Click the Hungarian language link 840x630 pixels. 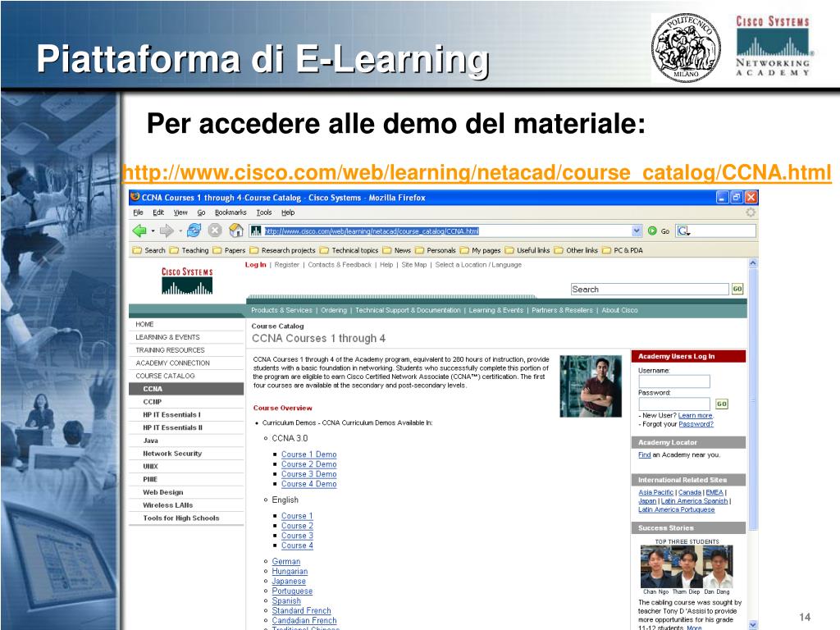click(290, 571)
